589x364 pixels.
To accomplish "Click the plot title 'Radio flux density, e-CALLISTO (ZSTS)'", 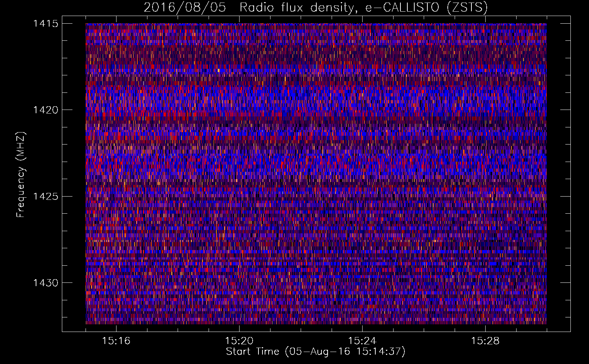I will (x=364, y=8).
